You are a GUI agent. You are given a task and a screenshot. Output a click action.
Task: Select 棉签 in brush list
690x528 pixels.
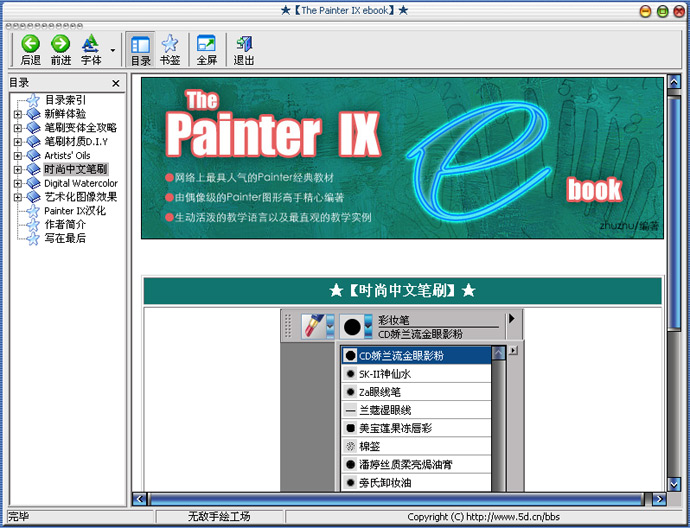click(x=416, y=446)
